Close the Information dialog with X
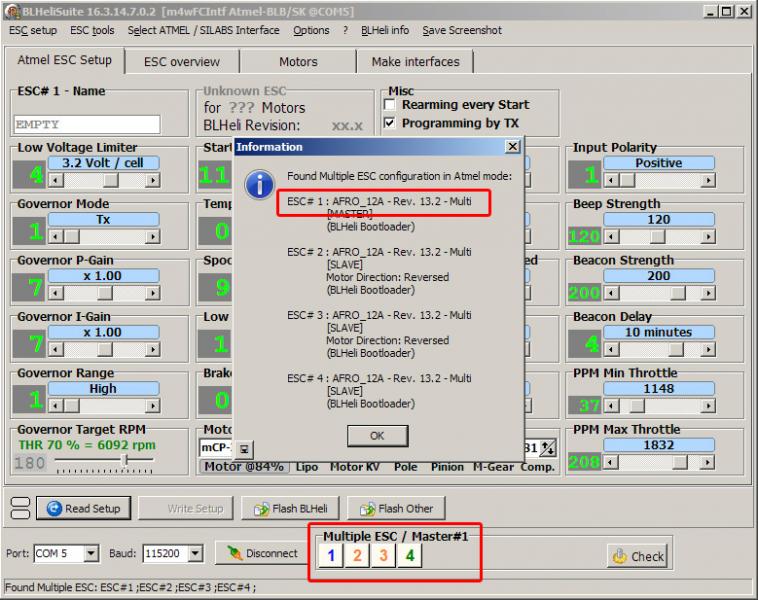 [x=512, y=147]
